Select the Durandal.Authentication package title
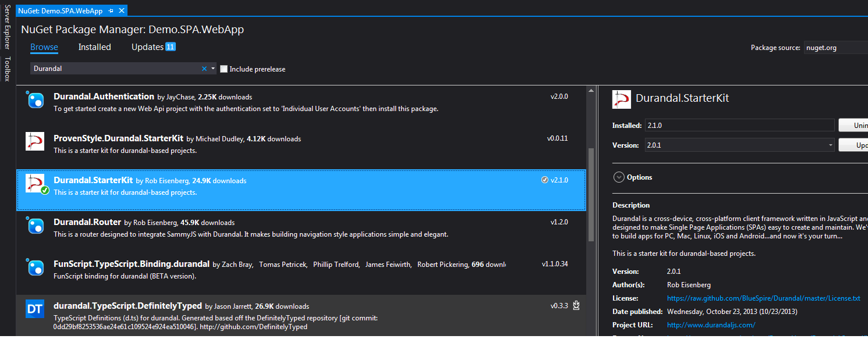Screen dimensions: 868x339 point(104,97)
